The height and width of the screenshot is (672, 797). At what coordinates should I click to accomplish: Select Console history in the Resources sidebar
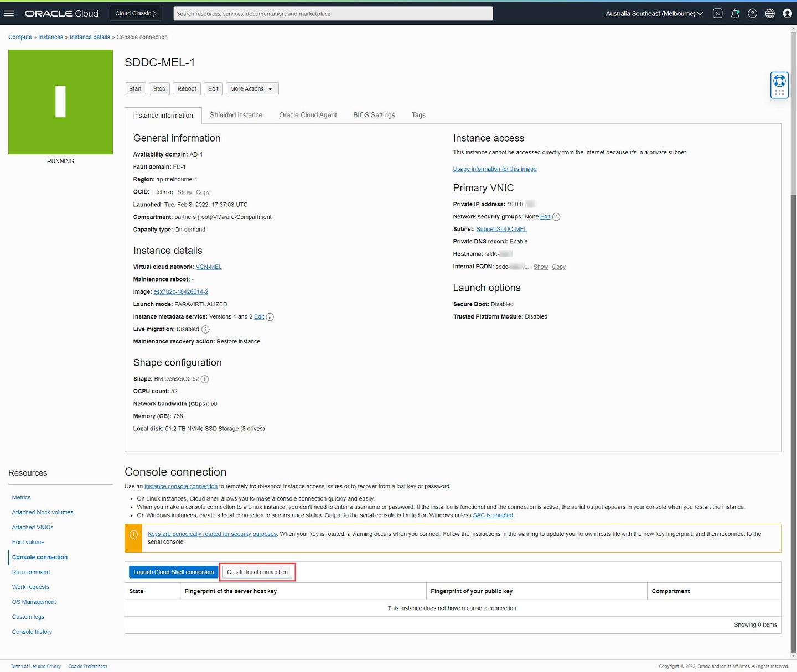(x=32, y=632)
